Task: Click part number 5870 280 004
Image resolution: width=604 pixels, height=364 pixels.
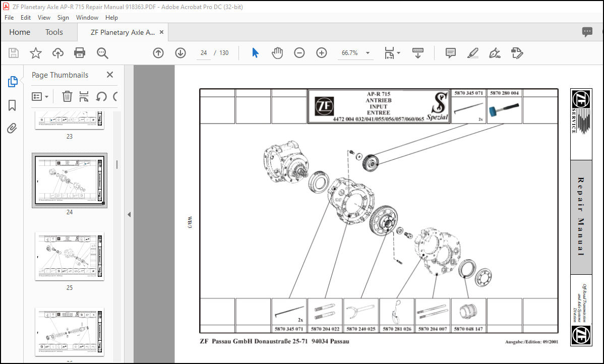Action: 504,93
